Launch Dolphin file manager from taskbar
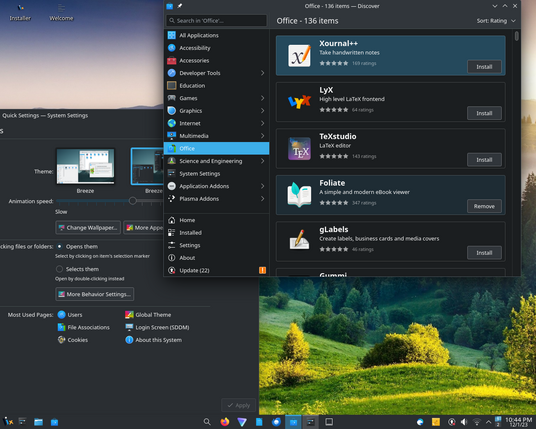 click(x=38, y=422)
